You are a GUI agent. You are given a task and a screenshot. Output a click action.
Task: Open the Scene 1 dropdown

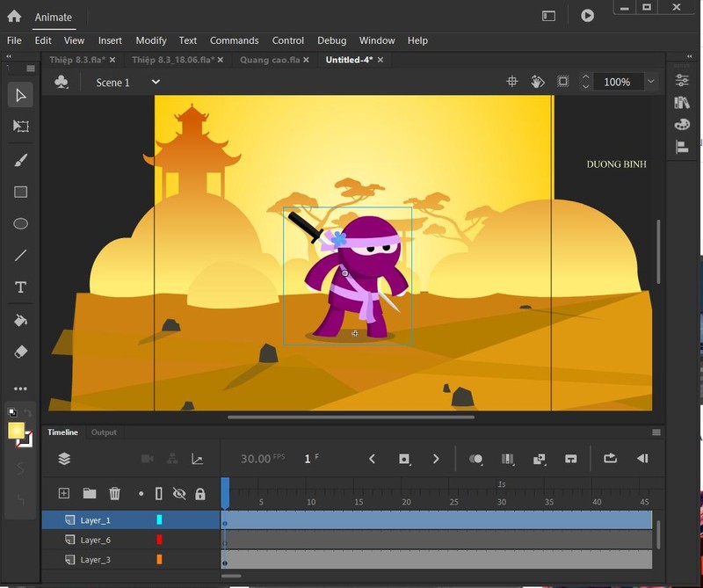(x=156, y=82)
